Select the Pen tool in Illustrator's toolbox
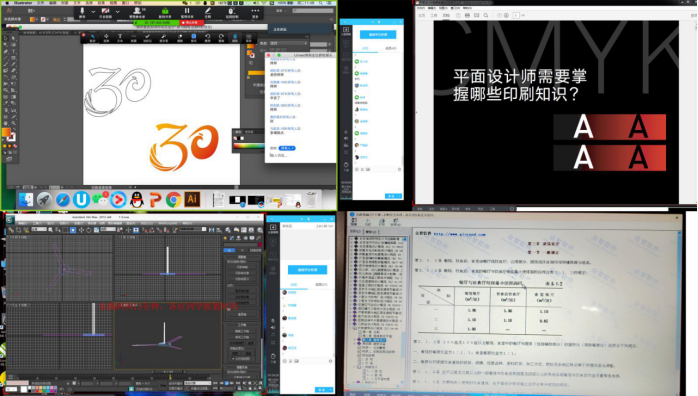This screenshot has height=396, width=698. pyautogui.click(x=5, y=51)
